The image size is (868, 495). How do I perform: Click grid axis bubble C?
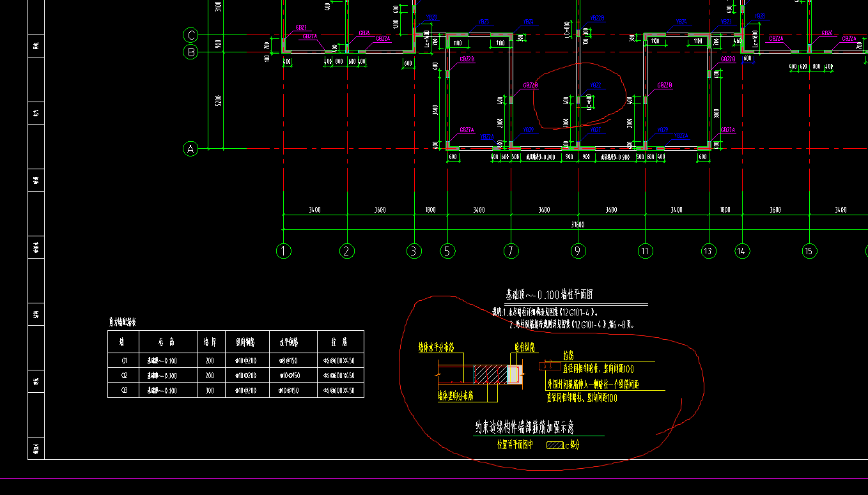pyautogui.click(x=190, y=34)
